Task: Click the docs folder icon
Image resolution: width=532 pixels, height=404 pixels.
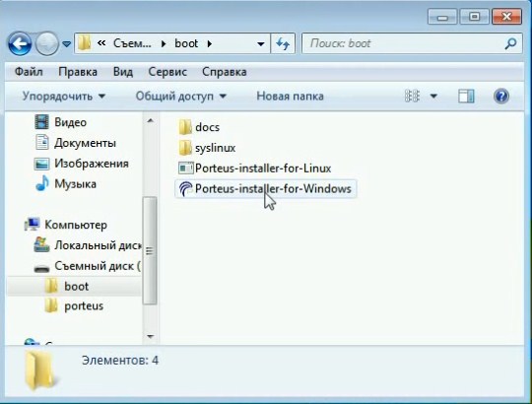Action: pyautogui.click(x=185, y=127)
